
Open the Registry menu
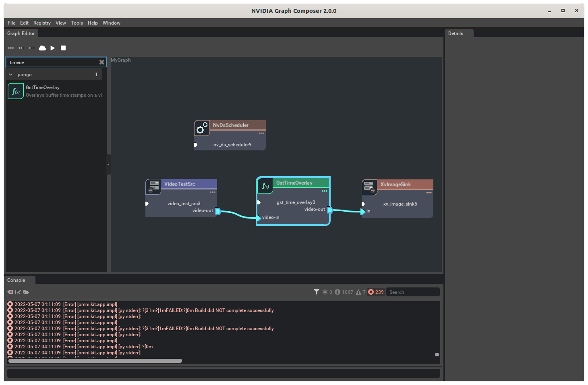tap(42, 23)
